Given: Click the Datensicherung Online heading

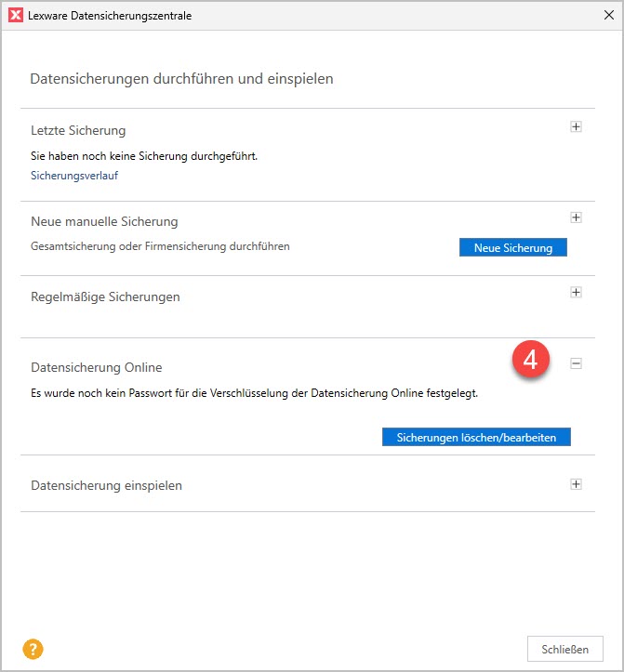Looking at the screenshot, I should tap(97, 368).
